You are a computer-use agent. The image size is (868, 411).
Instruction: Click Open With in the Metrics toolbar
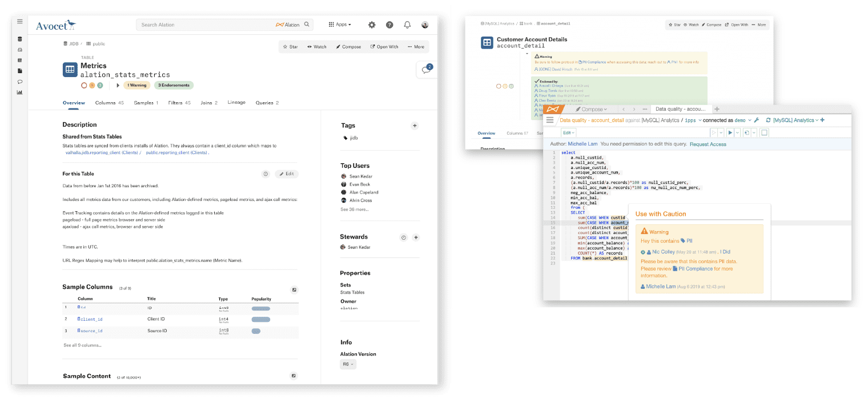click(384, 47)
